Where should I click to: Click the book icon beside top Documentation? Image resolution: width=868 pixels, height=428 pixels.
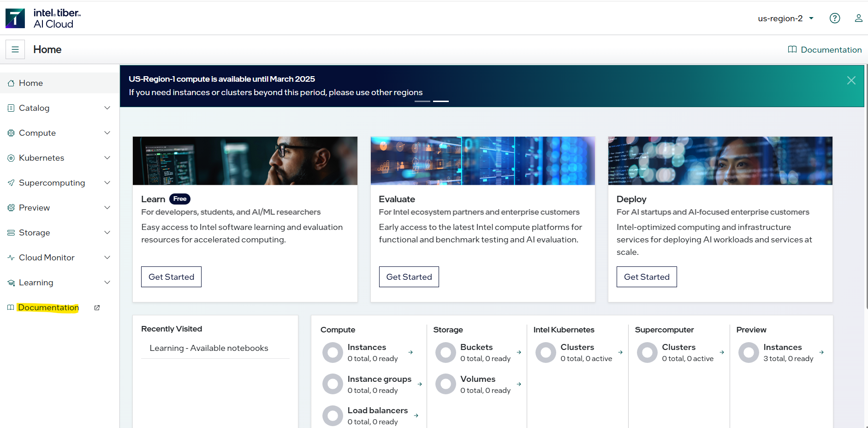pyautogui.click(x=792, y=49)
